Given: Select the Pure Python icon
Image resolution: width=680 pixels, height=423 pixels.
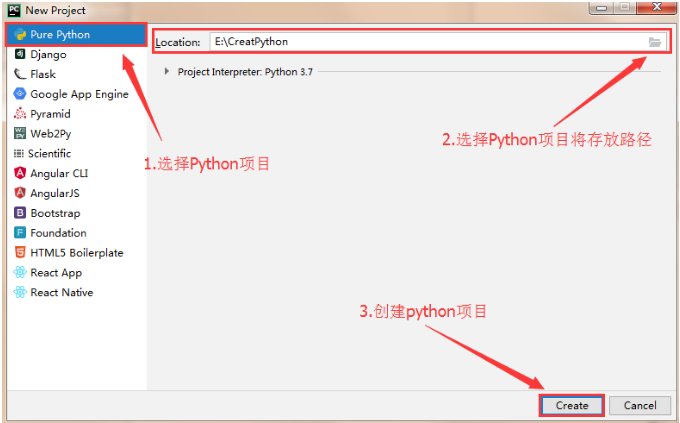Looking at the screenshot, I should [20, 34].
